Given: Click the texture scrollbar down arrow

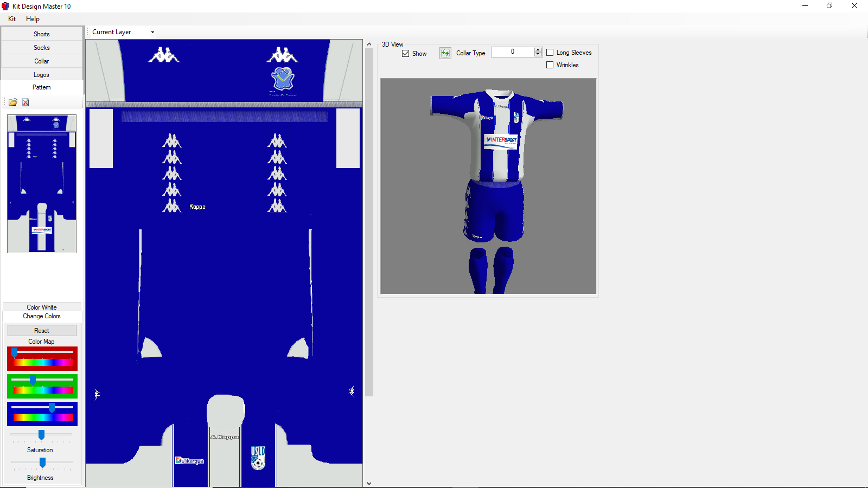Looking at the screenshot, I should pyautogui.click(x=369, y=483).
